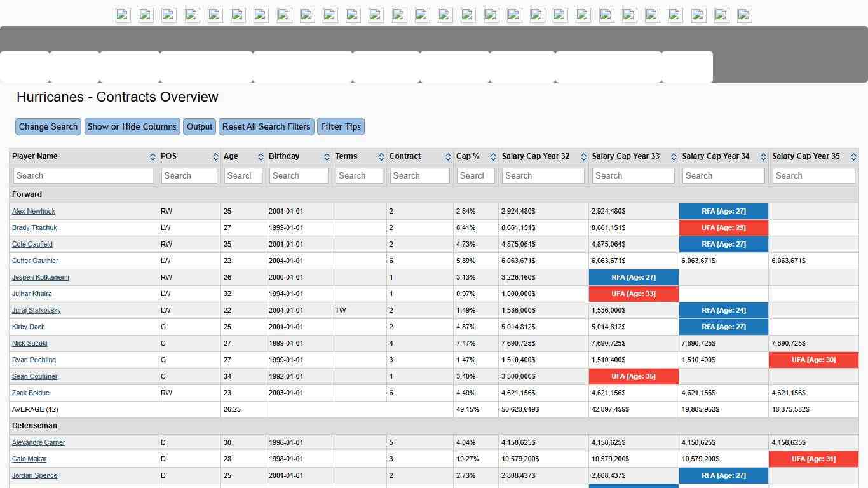This screenshot has height=488, width=868.
Task: Sort the Salary Cap Year 35 column
Action: [853, 157]
